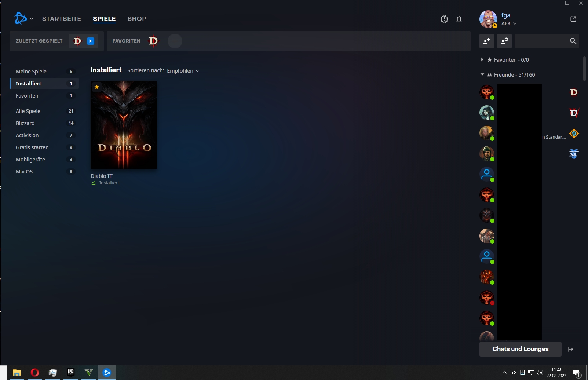Image resolution: width=588 pixels, height=380 pixels.
Task: Select friend with blonde character avatar
Action: (x=487, y=133)
